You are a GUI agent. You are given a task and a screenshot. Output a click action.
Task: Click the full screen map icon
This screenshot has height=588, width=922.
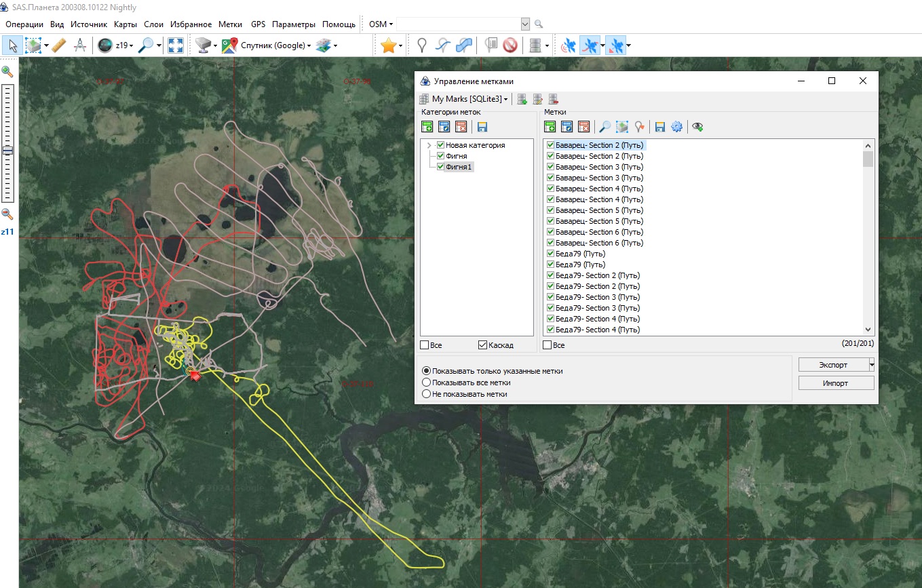[x=175, y=45]
